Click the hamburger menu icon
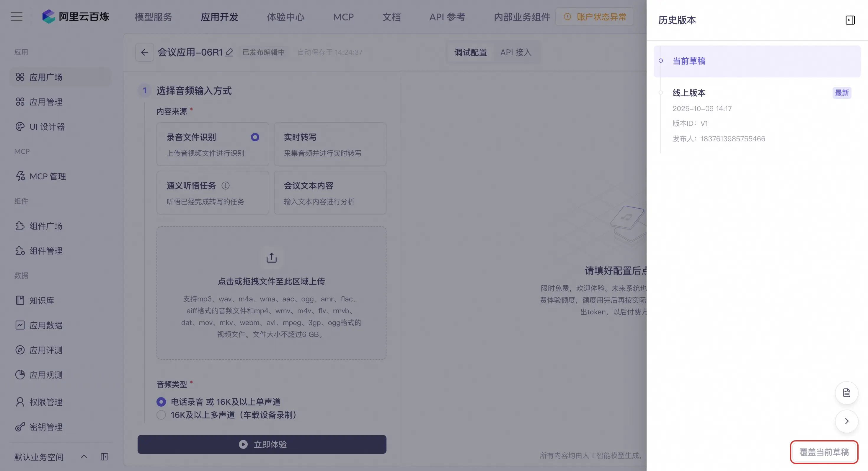This screenshot has height=471, width=868. (x=16, y=17)
